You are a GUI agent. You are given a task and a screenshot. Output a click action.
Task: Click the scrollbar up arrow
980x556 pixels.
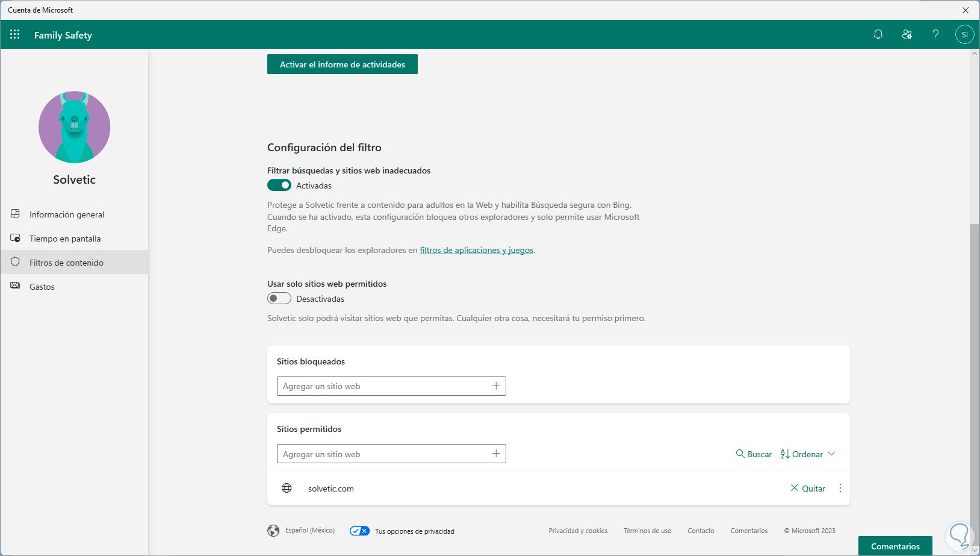975,54
